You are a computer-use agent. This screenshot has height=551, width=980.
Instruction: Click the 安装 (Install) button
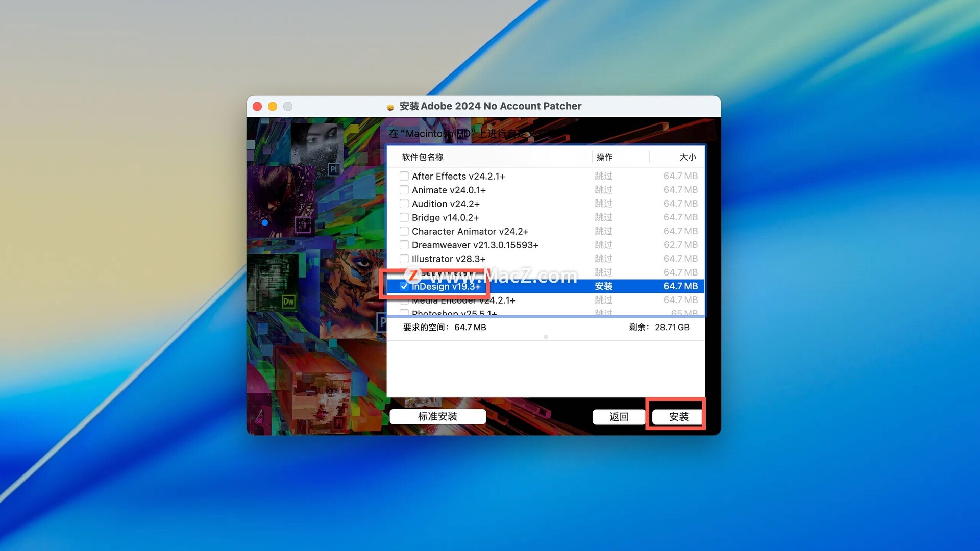[x=678, y=417]
